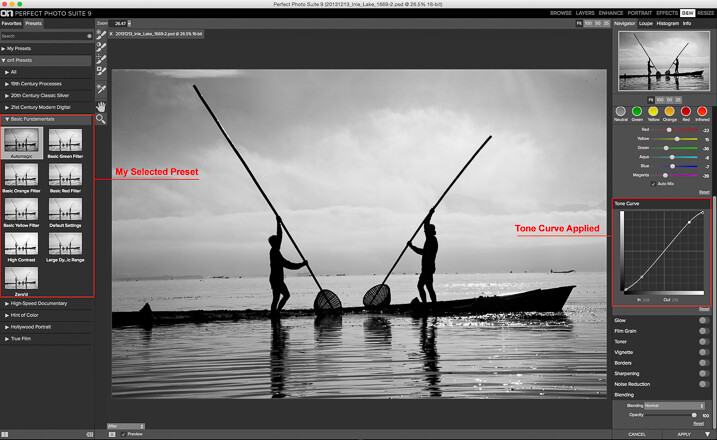Open the Favorites tab

11,23
